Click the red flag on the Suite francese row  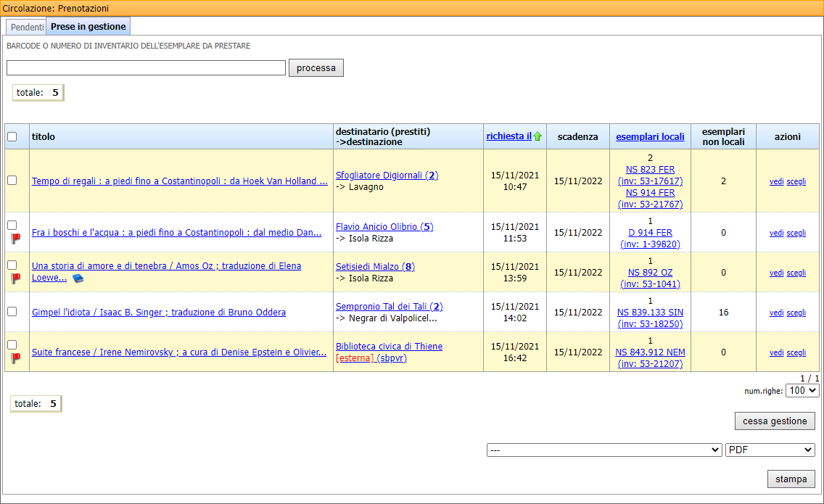click(15, 358)
